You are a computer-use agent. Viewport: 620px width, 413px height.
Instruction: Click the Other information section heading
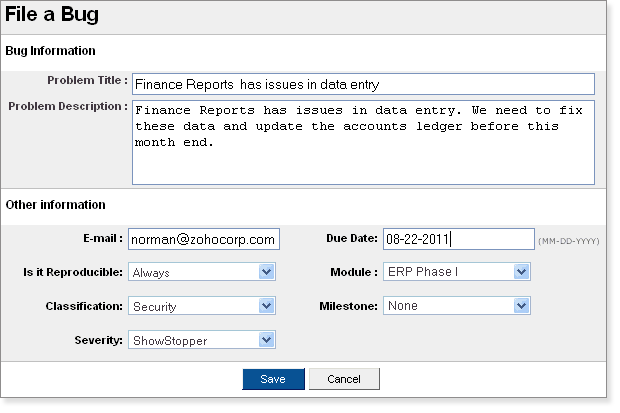pyautogui.click(x=55, y=205)
